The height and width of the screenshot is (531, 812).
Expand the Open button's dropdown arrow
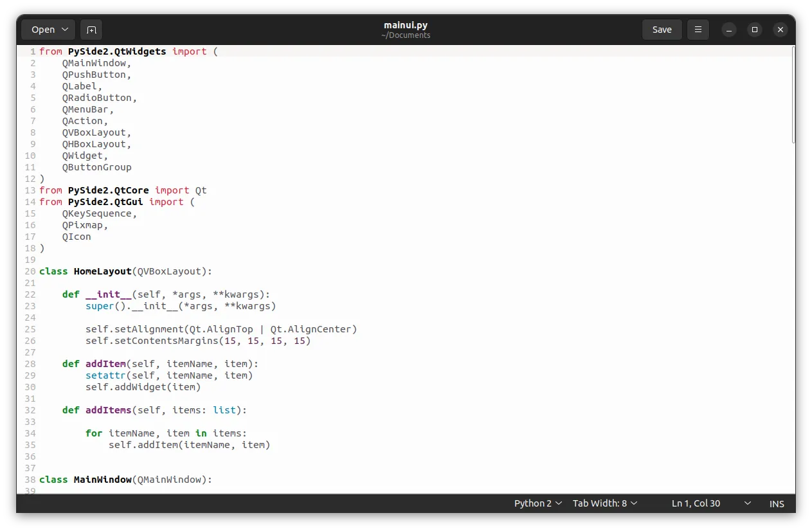tap(65, 30)
